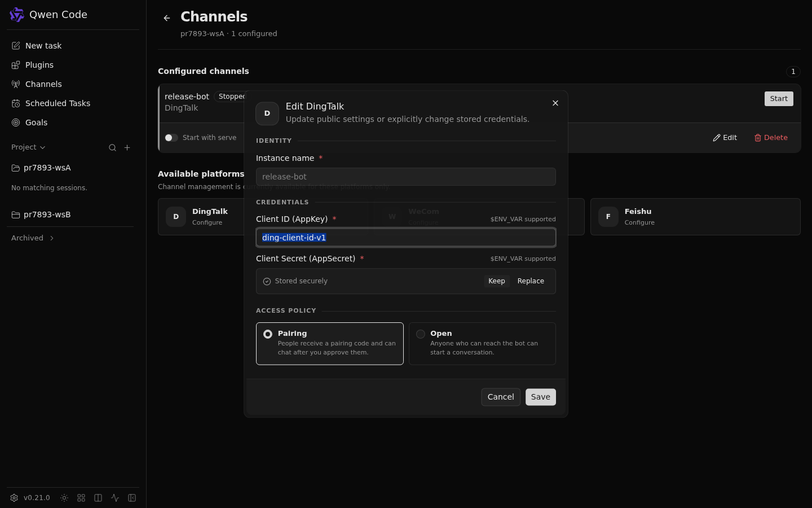Toggle the Start with serve switch

coord(171,138)
